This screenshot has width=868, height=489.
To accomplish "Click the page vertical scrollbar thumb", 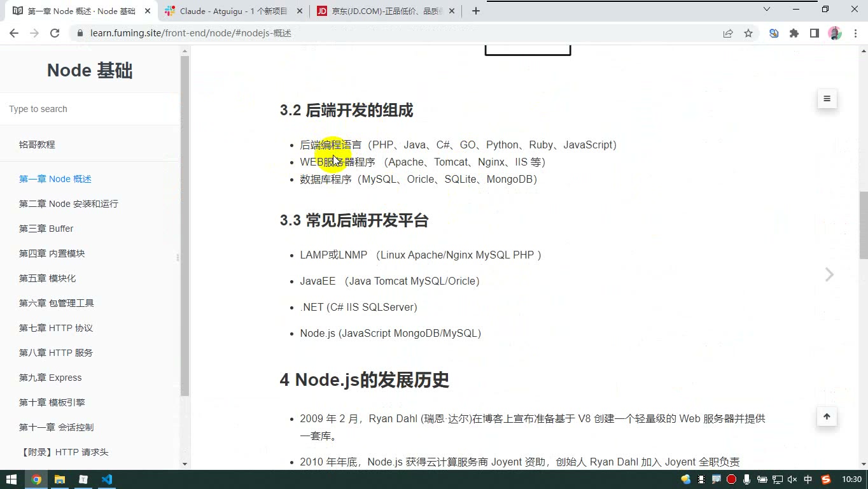I will (x=864, y=225).
